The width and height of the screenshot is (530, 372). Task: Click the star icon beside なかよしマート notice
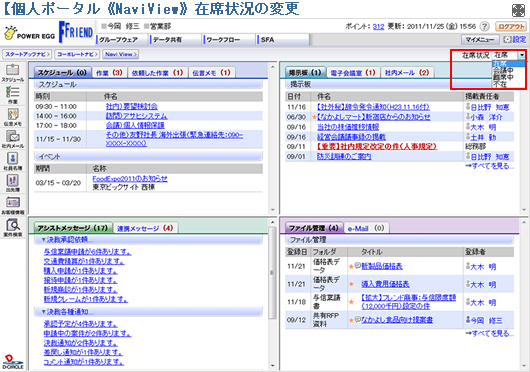click(x=314, y=117)
